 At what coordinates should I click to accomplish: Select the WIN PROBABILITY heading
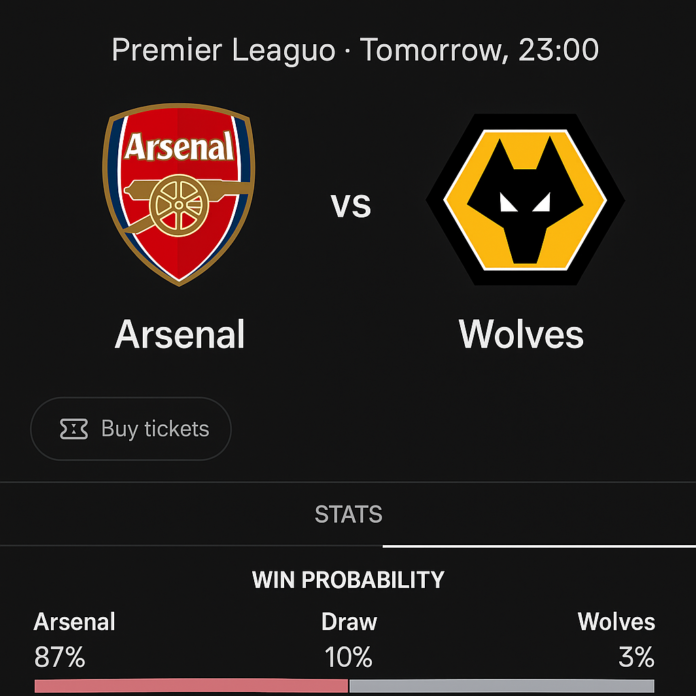tap(348, 580)
